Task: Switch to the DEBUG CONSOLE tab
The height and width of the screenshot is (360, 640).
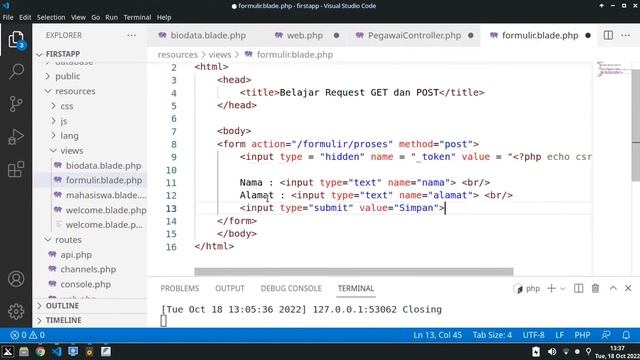Action: point(291,289)
